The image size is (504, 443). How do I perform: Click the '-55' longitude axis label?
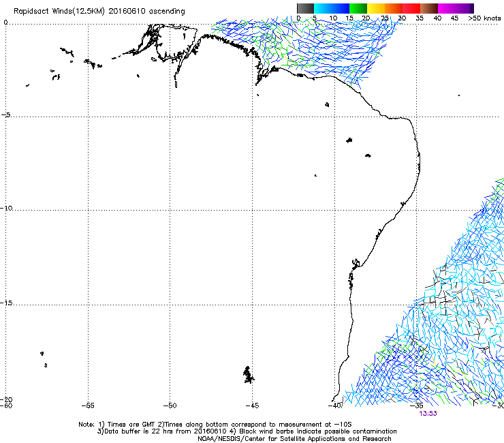(x=88, y=406)
